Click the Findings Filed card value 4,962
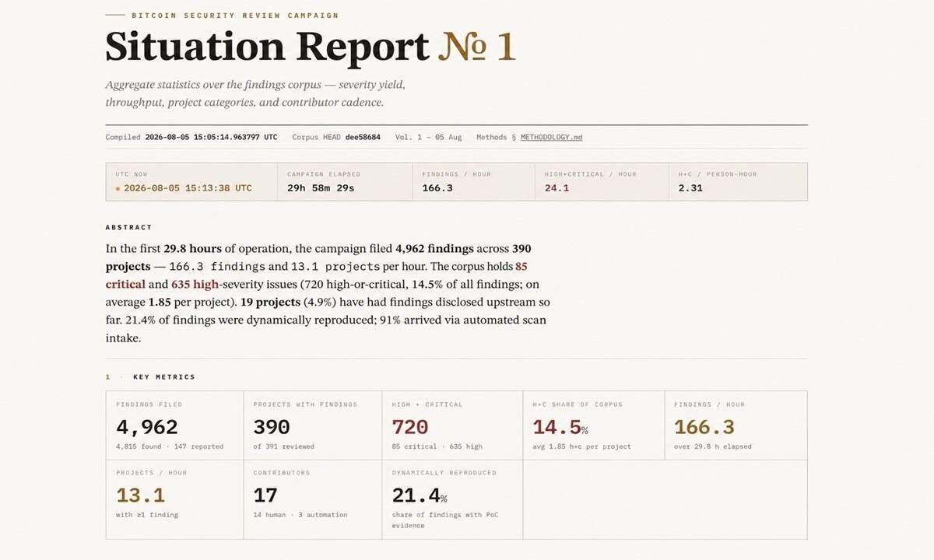 coord(147,427)
